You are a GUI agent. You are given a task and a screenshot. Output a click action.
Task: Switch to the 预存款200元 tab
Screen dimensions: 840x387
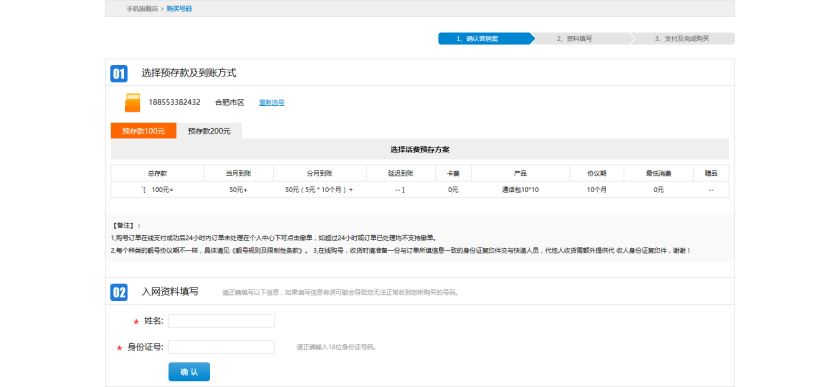(209, 131)
